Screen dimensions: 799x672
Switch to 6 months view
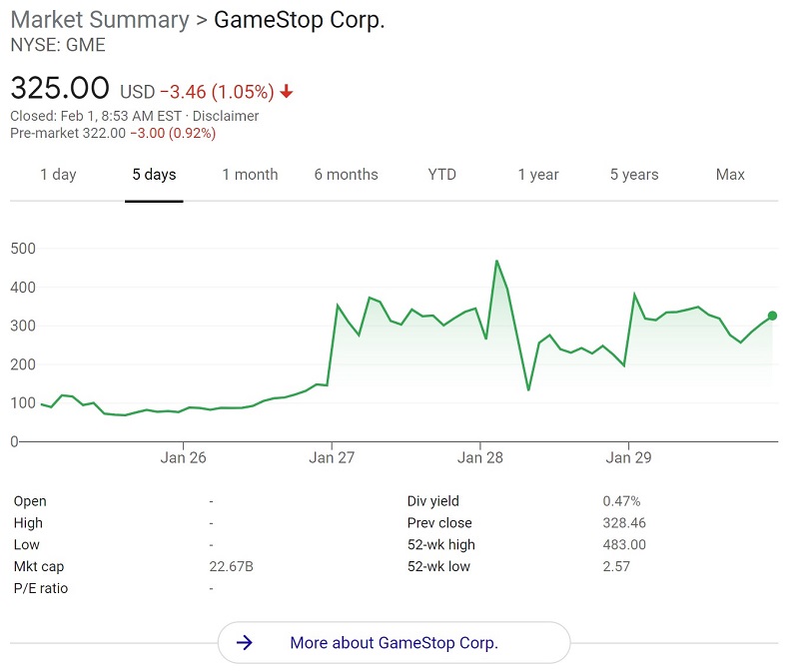[346, 175]
